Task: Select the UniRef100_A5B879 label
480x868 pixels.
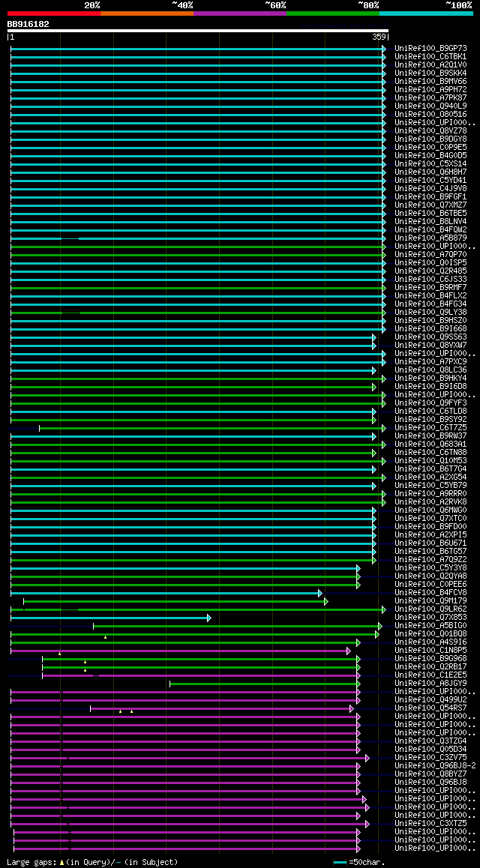Action: (430, 238)
